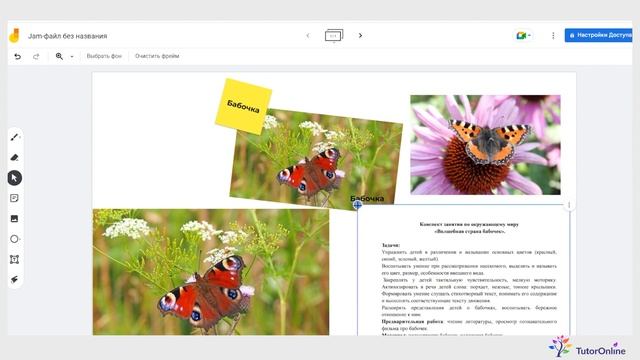Select the Pen drawing tool
The image size is (640, 360).
15,137
